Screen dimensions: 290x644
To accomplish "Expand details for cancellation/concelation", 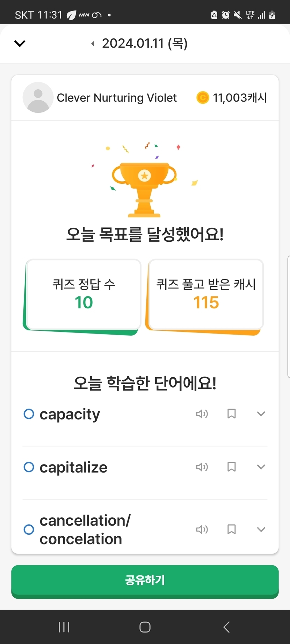I will tap(261, 529).
